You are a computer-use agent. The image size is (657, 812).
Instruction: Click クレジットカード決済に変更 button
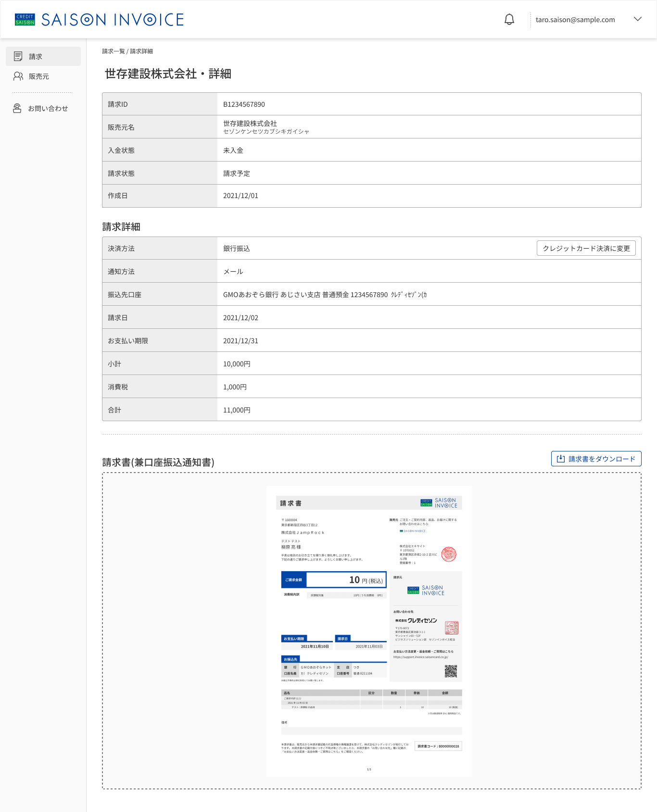pos(586,248)
